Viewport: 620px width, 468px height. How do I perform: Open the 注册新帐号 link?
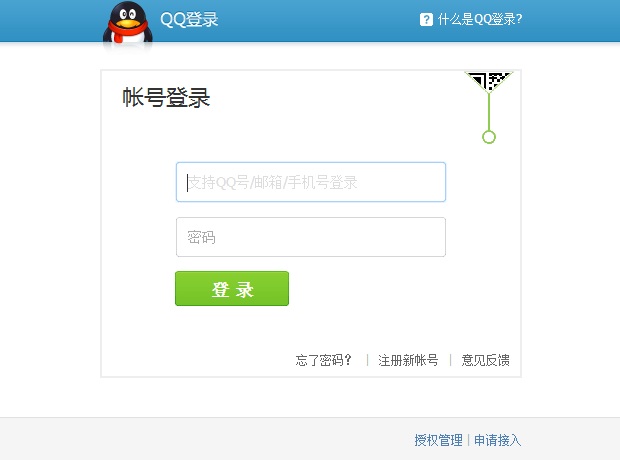pyautogui.click(x=408, y=360)
